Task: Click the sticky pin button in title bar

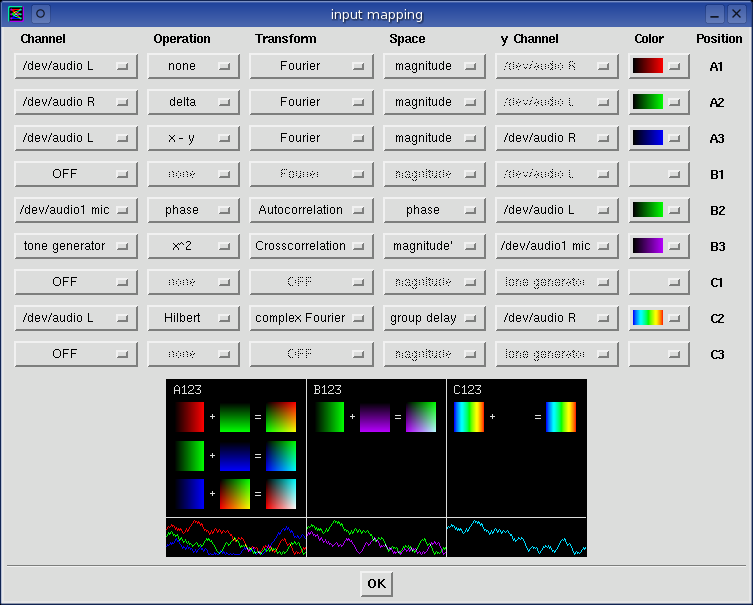Action: (x=40, y=14)
